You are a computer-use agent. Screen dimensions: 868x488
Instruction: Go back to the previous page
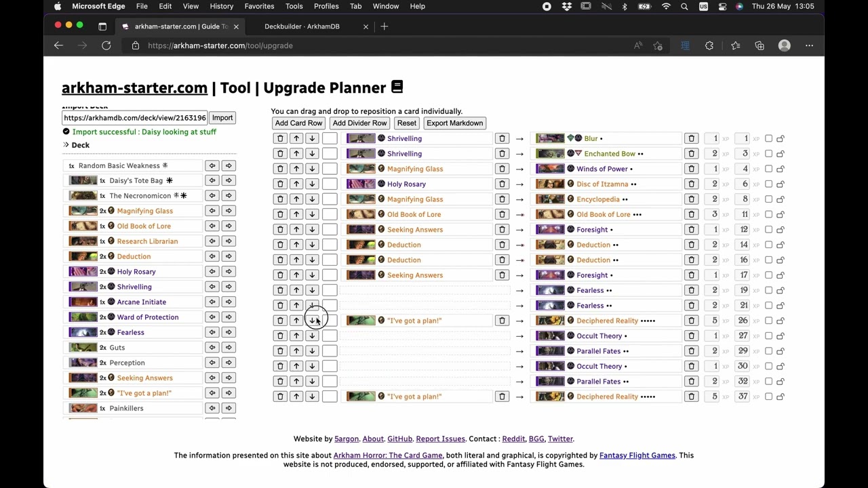[x=58, y=45]
